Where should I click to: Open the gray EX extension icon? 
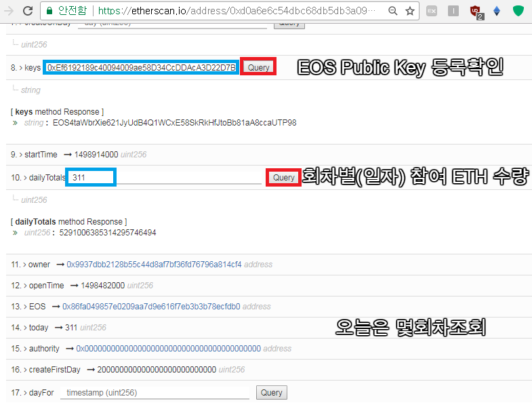coord(432,11)
